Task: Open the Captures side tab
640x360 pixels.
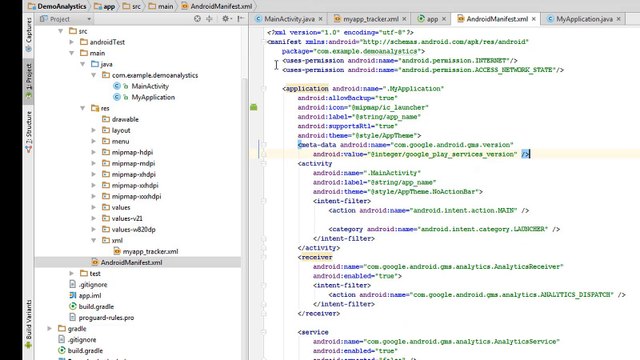Action: (x=29, y=34)
